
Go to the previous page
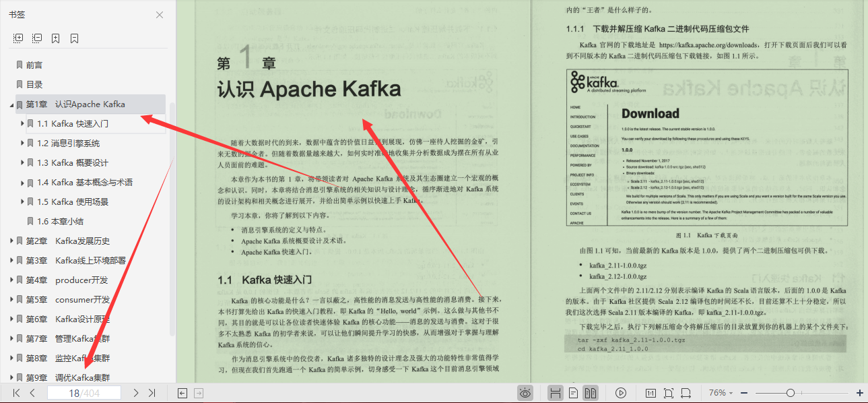click(32, 393)
